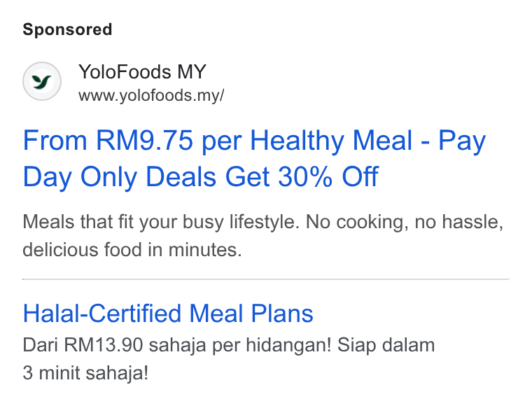Image resolution: width=532 pixels, height=420 pixels.
Task: Click the RM13.90 price in the sitelink description
Action: (104, 345)
